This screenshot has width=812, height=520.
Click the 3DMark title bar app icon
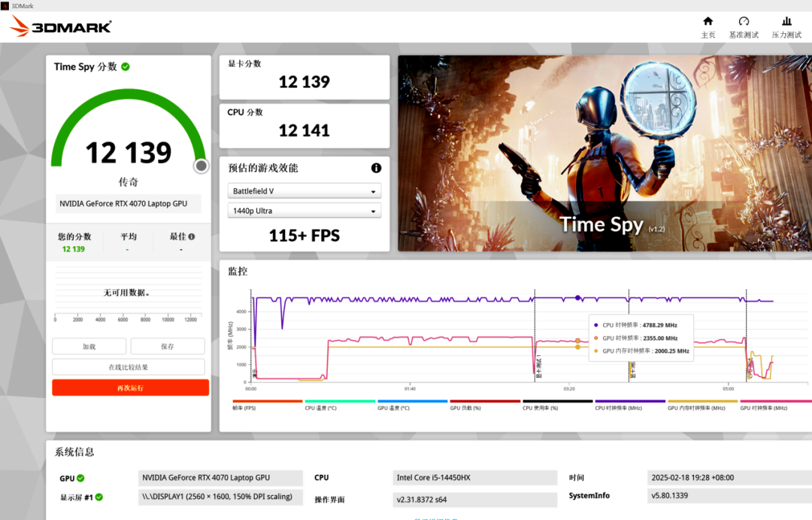[5, 6]
